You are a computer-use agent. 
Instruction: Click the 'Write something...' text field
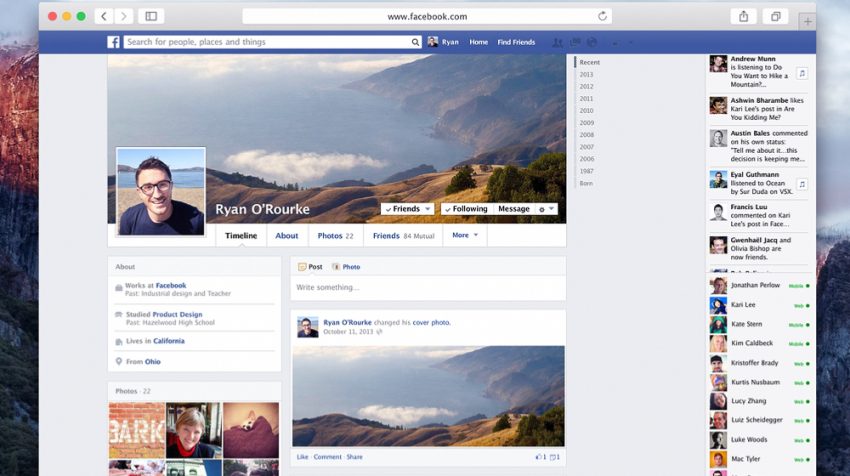pyautogui.click(x=428, y=288)
